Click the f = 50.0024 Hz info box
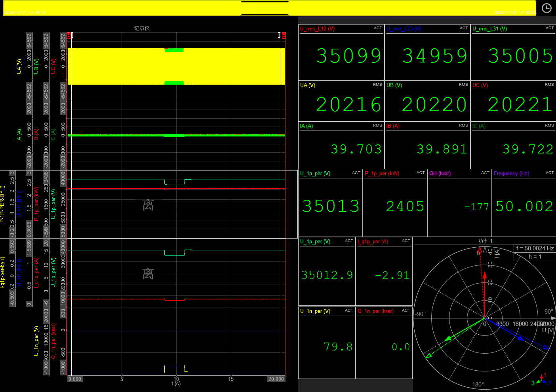Screen dimensions: 556x392 [535, 248]
